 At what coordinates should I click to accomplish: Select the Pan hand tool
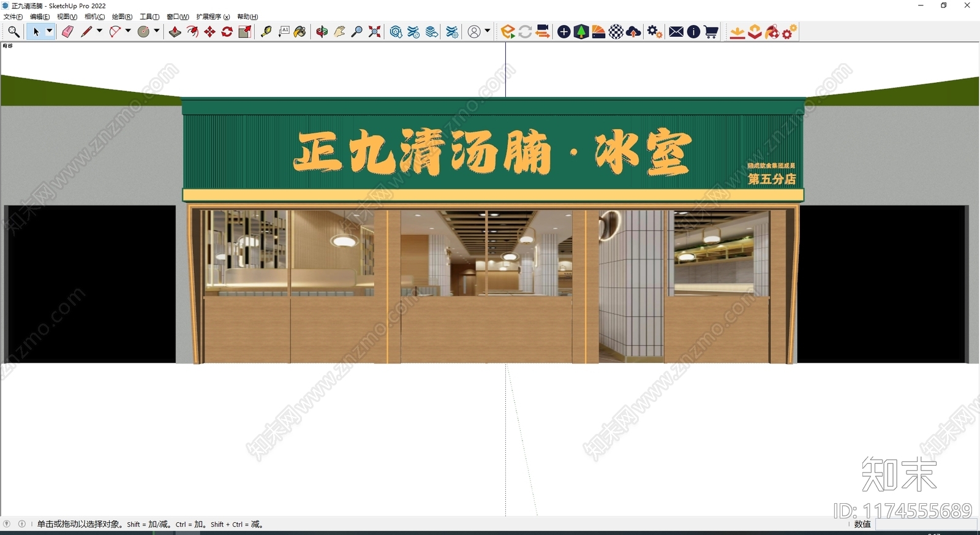339,32
